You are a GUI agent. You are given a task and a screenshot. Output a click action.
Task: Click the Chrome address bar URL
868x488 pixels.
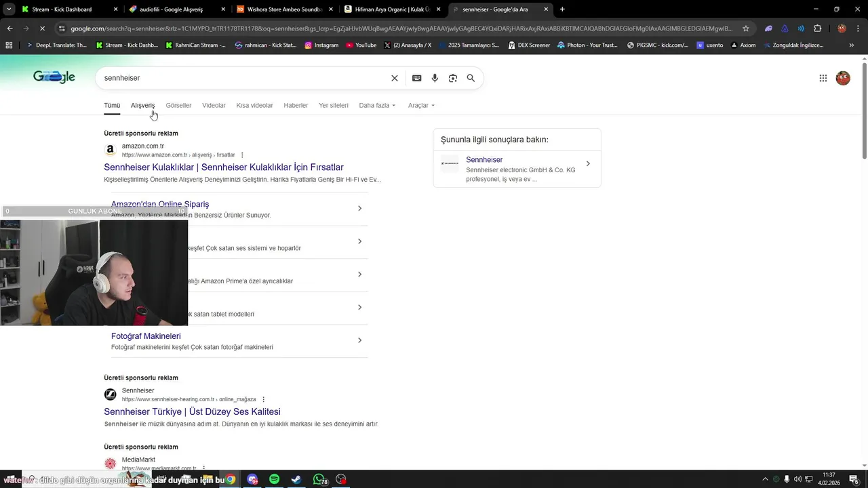[x=400, y=28]
